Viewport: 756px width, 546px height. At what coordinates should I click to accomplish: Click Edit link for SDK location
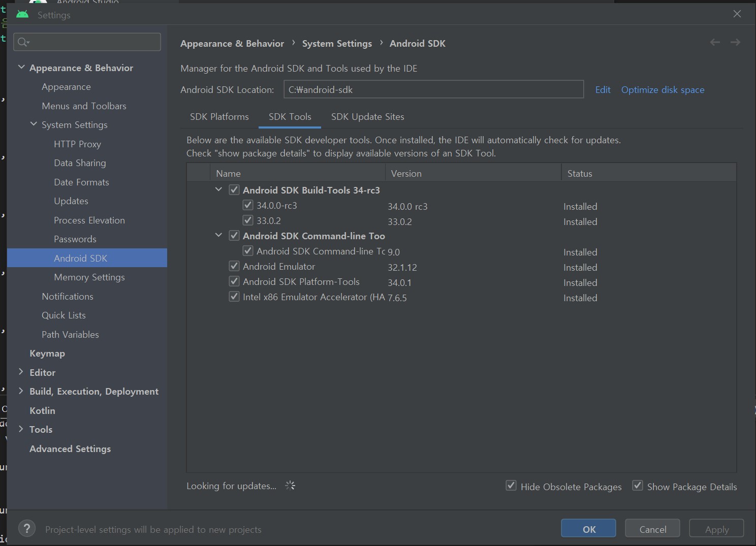tap(603, 90)
